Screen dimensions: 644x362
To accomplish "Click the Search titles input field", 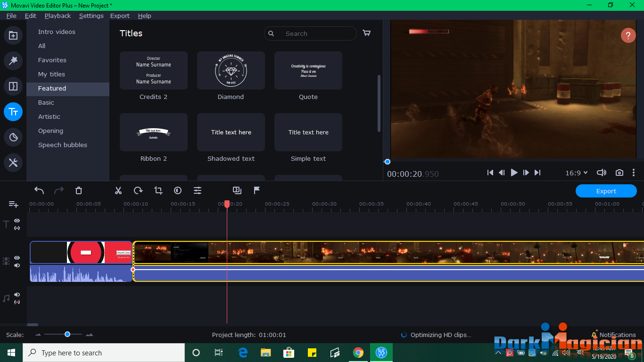I will point(310,33).
